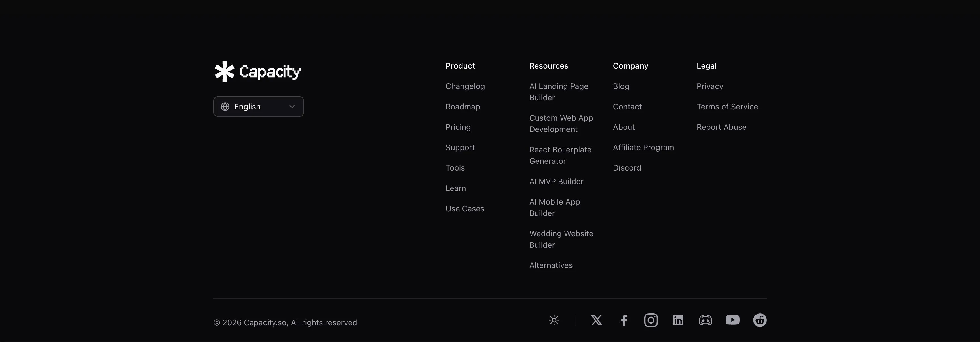
Task: Open the About link
Action: (624, 127)
